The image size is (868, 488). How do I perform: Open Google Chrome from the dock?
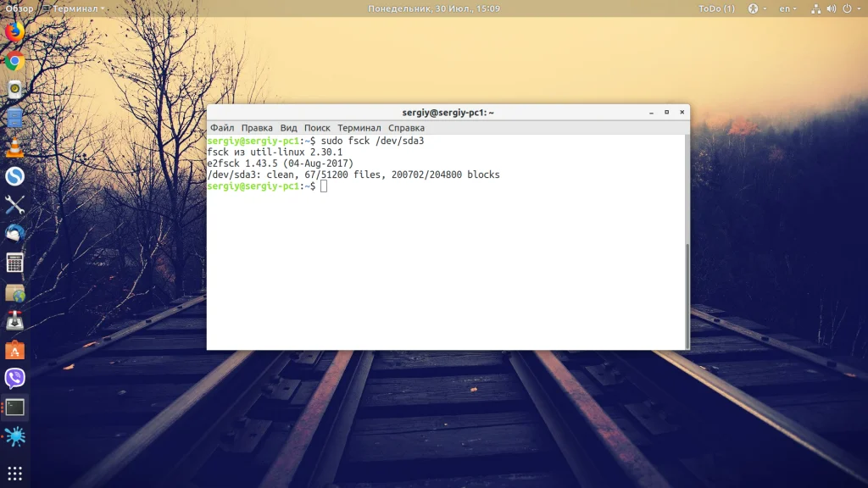(x=15, y=61)
